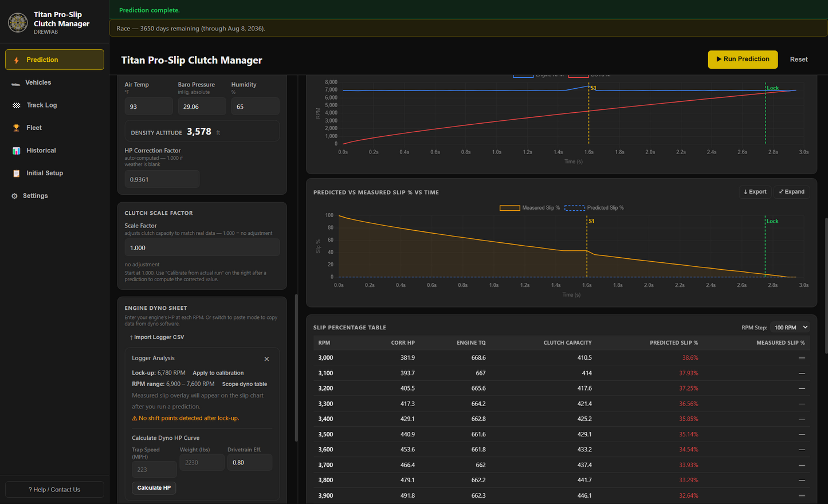828x504 pixels.
Task: Open the Settings page
Action: [54, 196]
